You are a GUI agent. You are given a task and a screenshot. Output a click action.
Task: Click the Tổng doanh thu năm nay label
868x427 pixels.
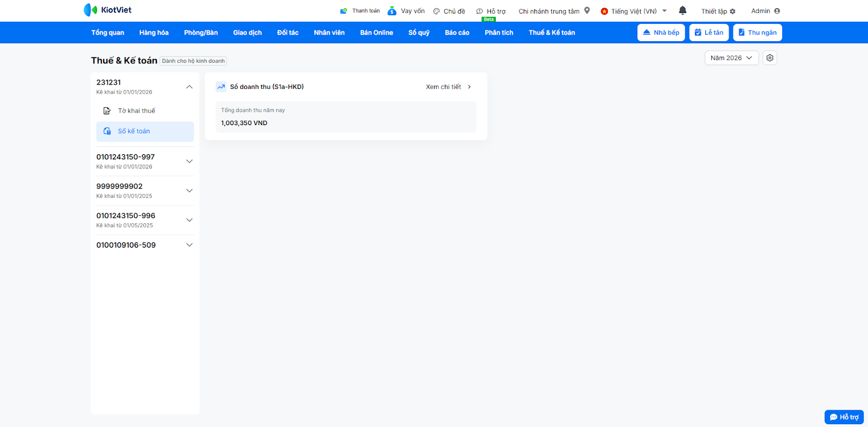pos(253,110)
